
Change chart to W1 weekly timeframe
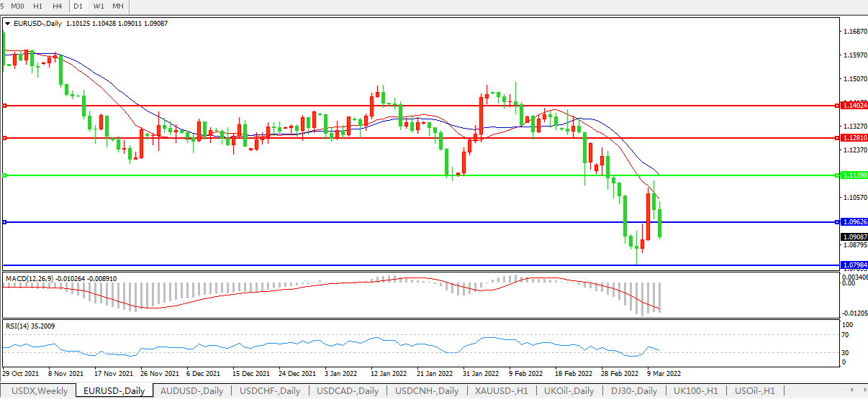99,6
